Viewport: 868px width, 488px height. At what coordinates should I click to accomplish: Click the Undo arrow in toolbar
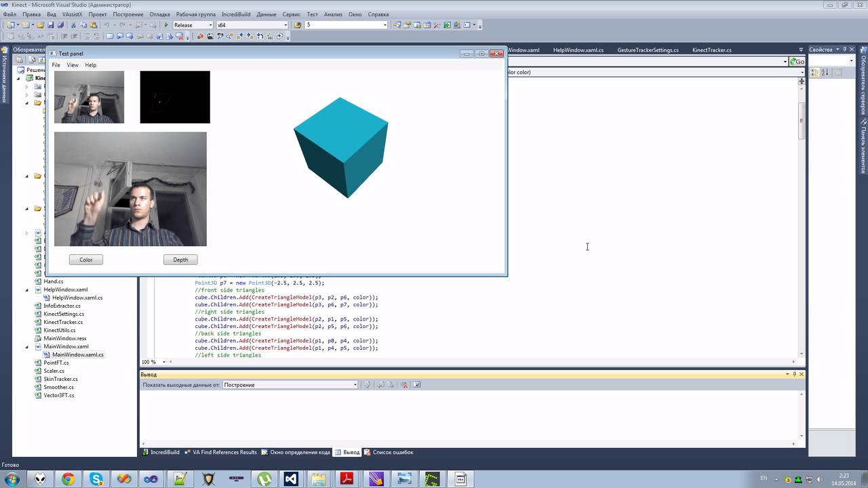point(106,25)
